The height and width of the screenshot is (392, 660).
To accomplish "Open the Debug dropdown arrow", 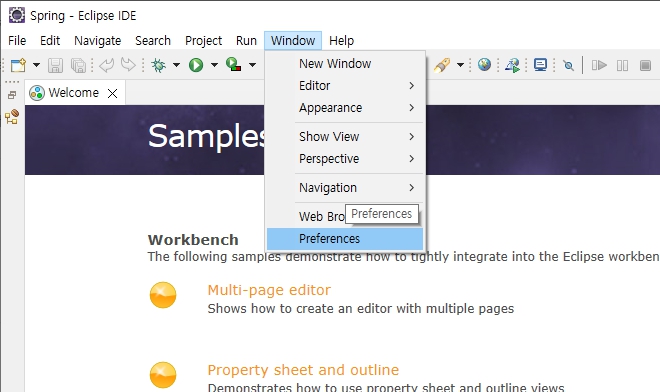I will 176,65.
